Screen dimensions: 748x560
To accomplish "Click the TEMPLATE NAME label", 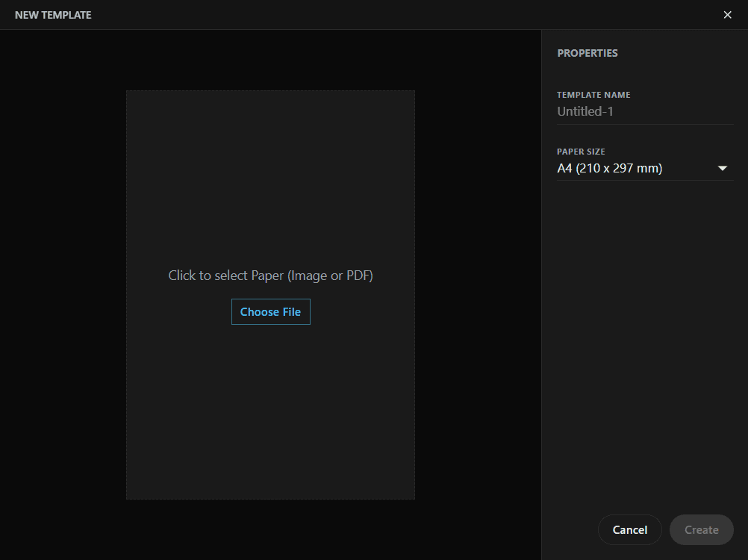I will click(x=593, y=96).
